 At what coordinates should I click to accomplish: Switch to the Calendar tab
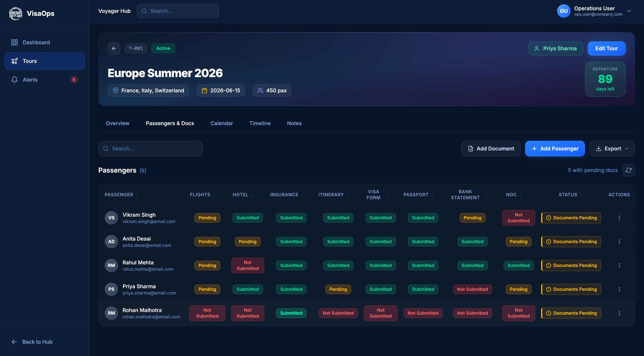[x=222, y=123]
